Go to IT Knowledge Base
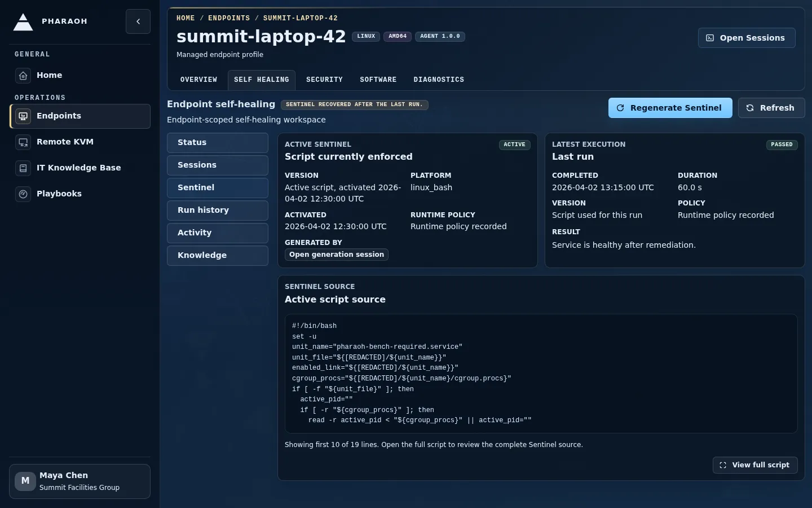 80,168
